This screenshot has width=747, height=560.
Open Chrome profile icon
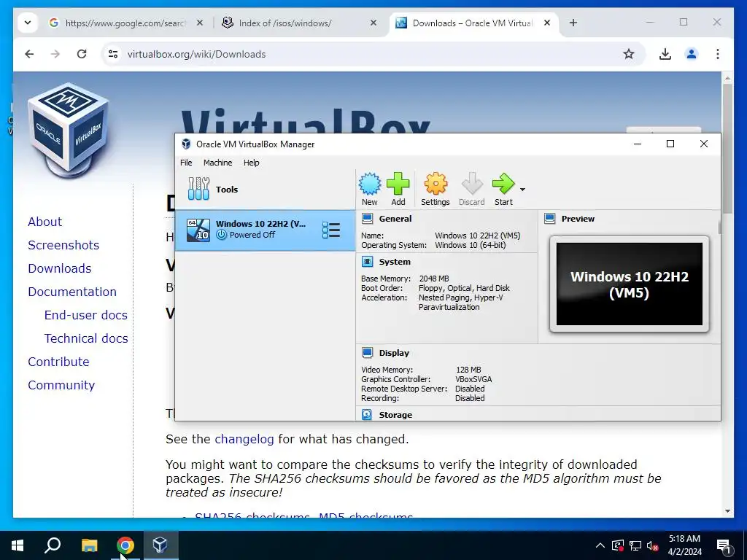tap(692, 54)
